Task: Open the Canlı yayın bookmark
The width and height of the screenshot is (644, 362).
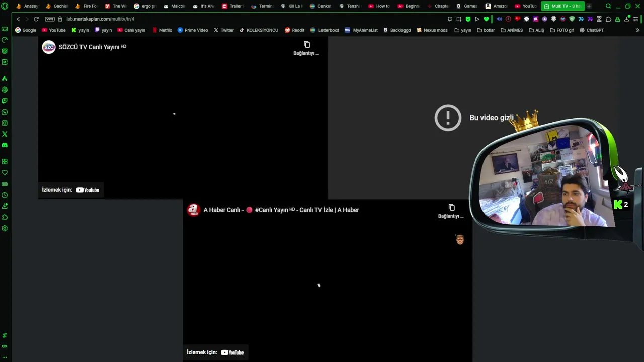Action: coord(131,30)
